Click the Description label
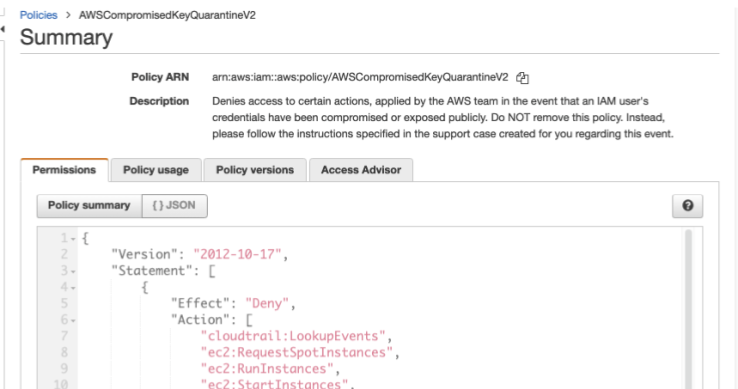Viewport: 738px width, 389px height. coord(159,101)
